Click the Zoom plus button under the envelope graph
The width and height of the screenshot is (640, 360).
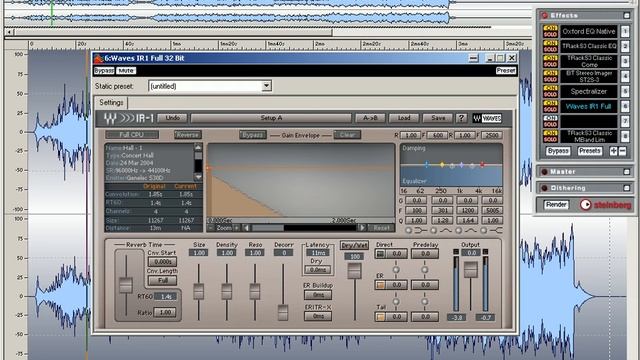236,228
